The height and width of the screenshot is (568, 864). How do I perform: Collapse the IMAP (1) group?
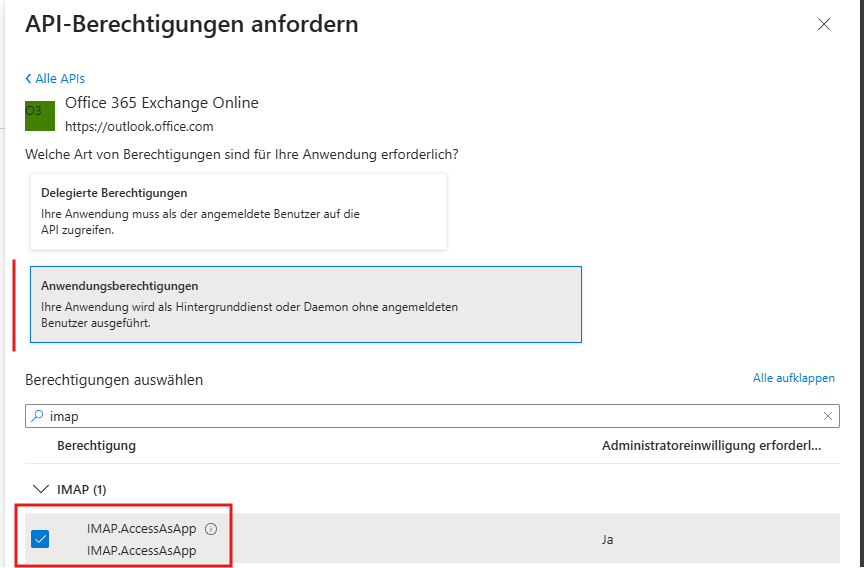41,489
